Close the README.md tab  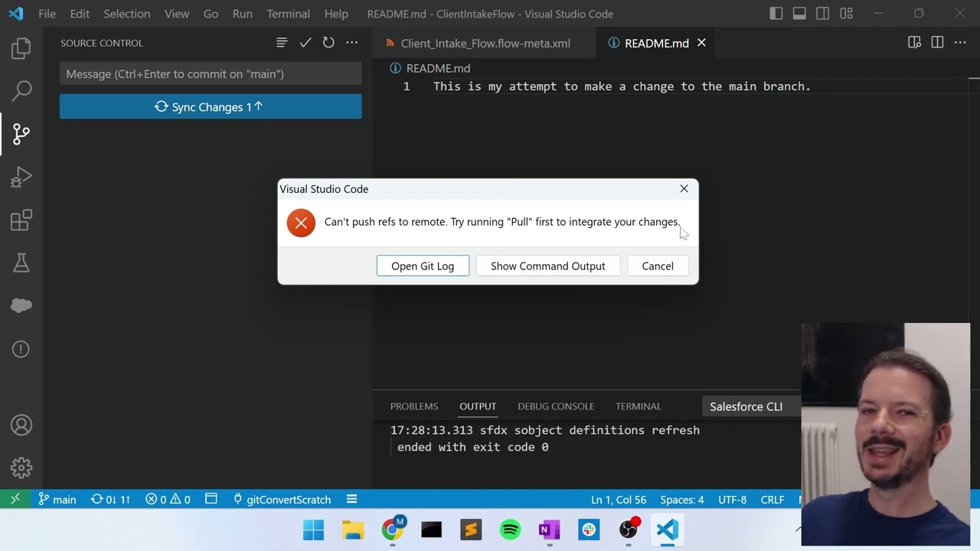701,43
